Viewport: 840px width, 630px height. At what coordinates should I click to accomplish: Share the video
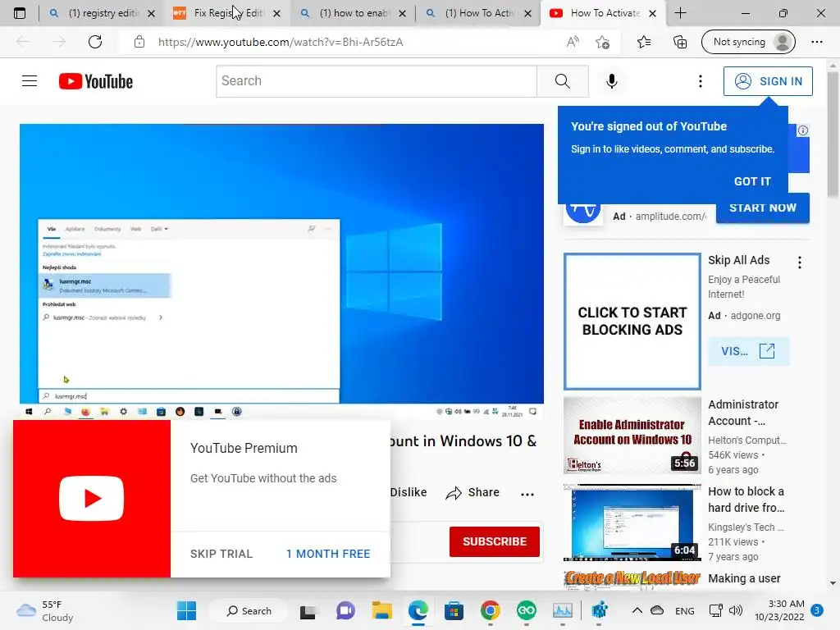click(472, 492)
